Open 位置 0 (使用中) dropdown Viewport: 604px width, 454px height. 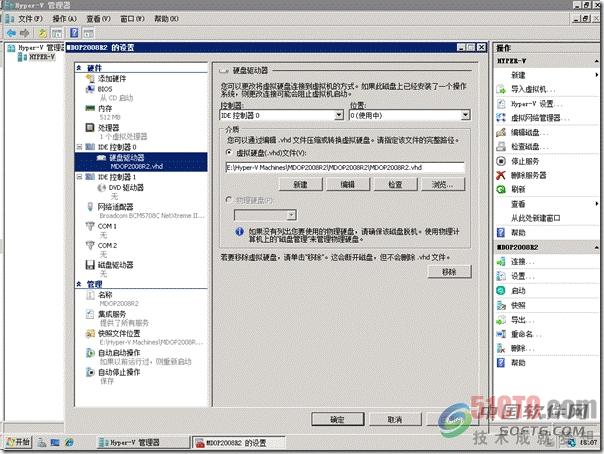(x=465, y=115)
